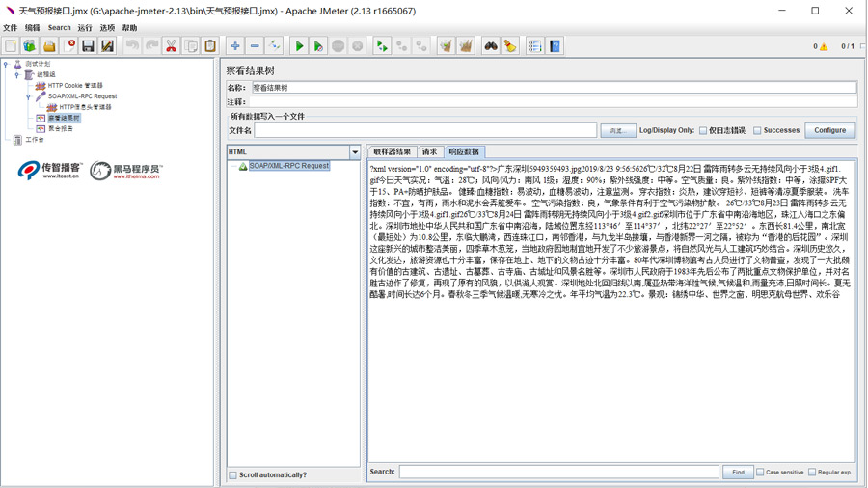Click Clear All double broom icon
This screenshot has width=868, height=488.
pyautogui.click(x=466, y=46)
